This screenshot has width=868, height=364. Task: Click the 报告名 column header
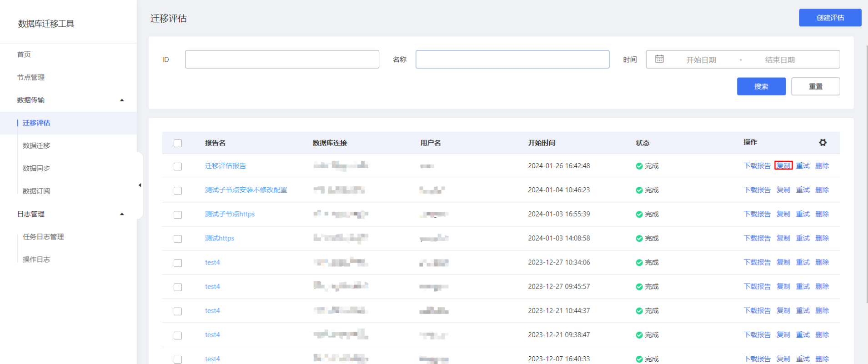(x=215, y=143)
